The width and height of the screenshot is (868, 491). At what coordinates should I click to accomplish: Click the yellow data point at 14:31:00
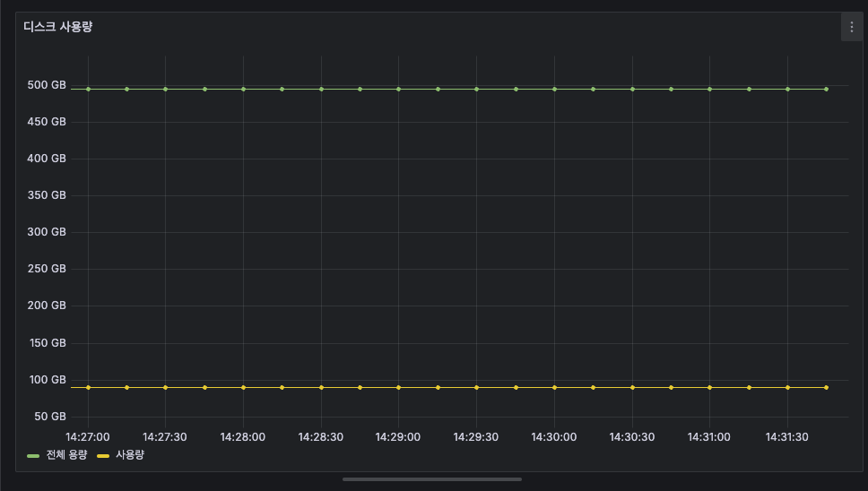click(709, 388)
